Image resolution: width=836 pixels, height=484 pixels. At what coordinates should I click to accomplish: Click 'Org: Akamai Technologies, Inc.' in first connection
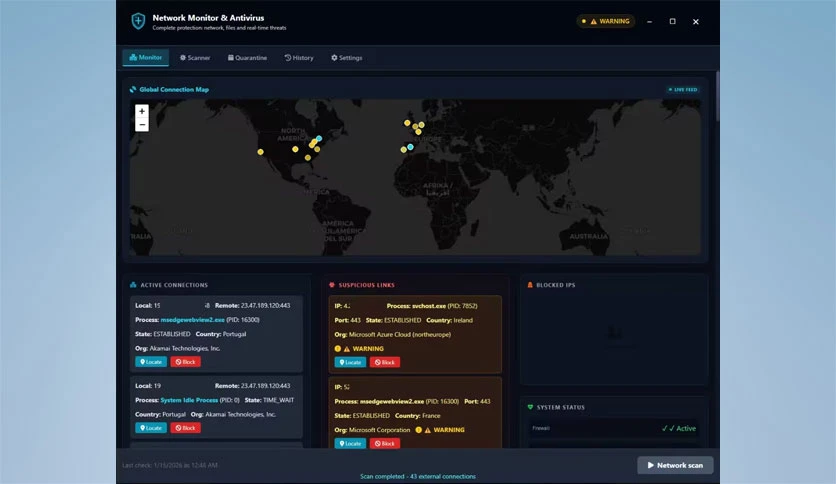pos(178,349)
